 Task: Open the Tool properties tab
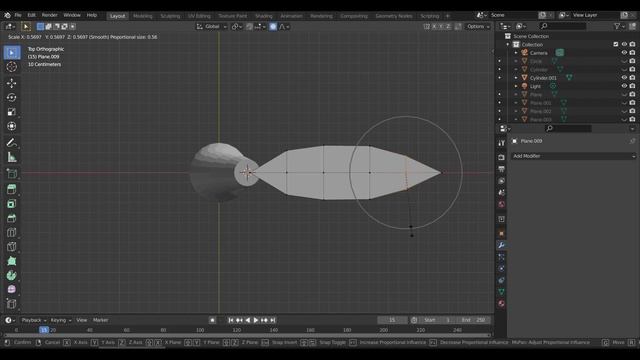pyautogui.click(x=502, y=143)
